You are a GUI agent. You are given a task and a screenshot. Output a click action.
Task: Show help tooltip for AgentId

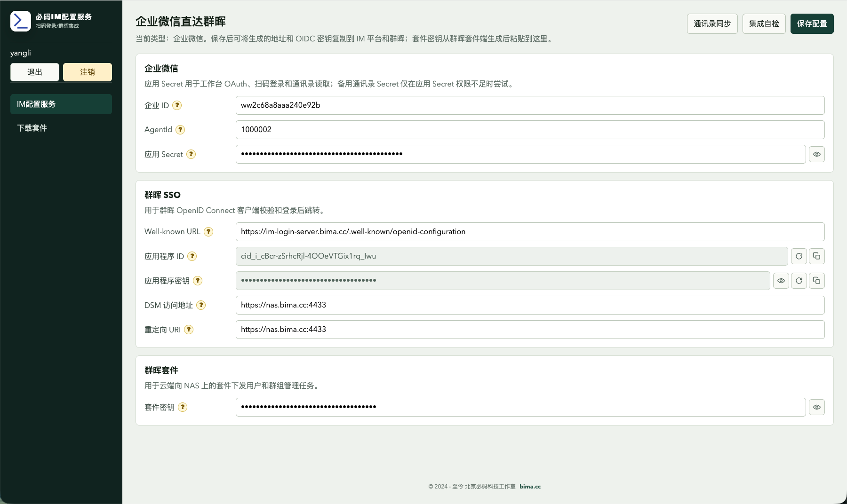click(x=180, y=130)
